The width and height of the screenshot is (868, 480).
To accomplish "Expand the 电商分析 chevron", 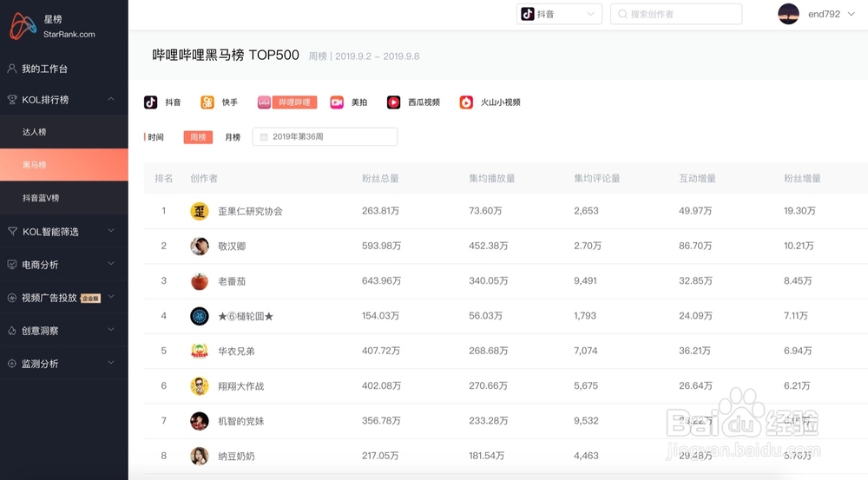I will 111,264.
